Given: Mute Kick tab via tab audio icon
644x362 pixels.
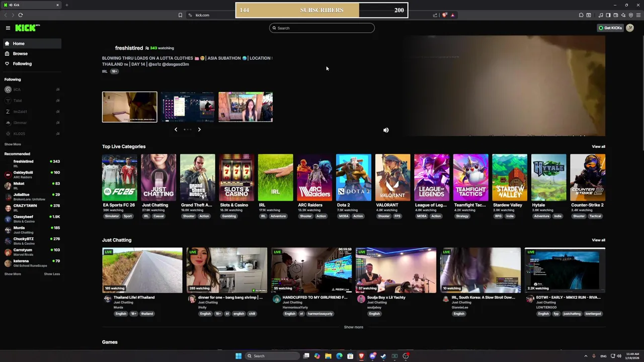Looking at the screenshot, I should (11, 5).
